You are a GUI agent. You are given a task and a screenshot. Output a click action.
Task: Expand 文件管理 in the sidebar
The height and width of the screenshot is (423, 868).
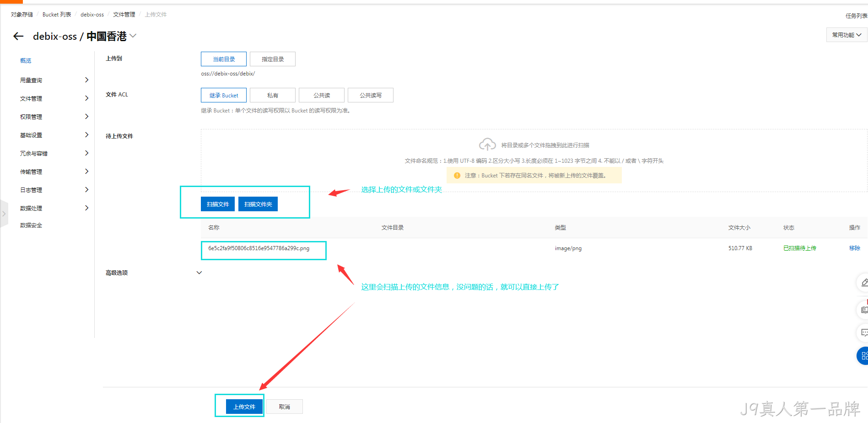(54, 98)
